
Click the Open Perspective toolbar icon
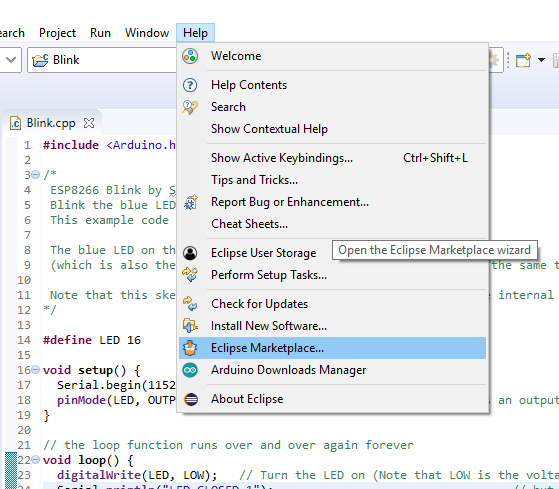coord(523,60)
